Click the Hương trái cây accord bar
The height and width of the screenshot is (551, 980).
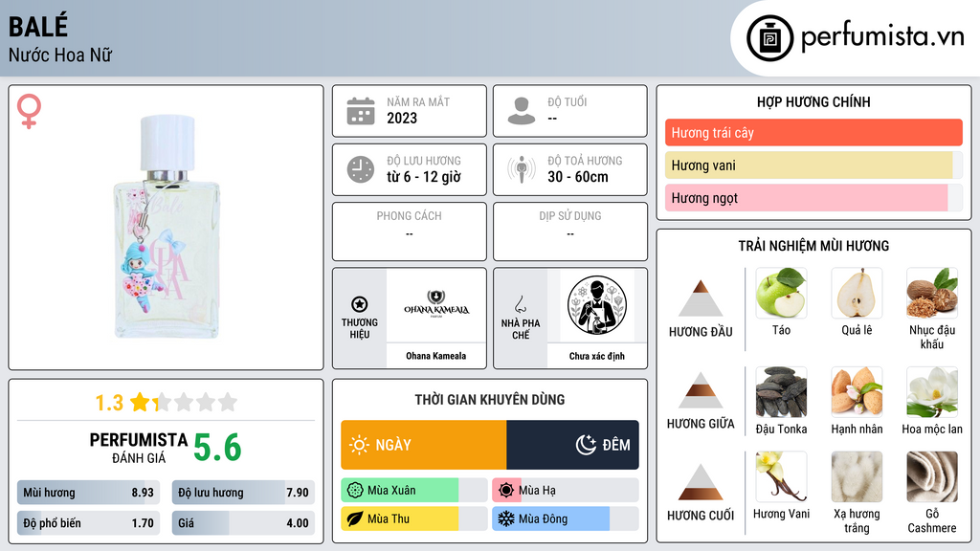pos(813,132)
